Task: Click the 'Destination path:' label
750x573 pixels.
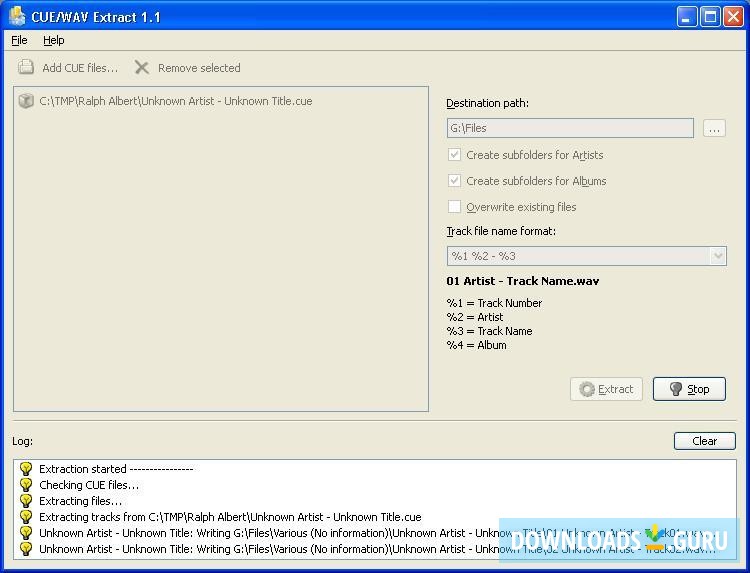Action: 487,103
